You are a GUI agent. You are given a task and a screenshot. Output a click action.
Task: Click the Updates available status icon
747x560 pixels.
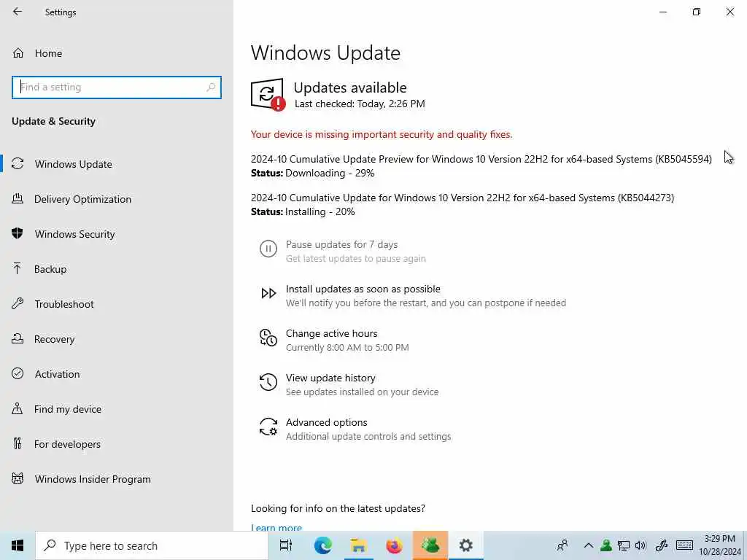268,94
